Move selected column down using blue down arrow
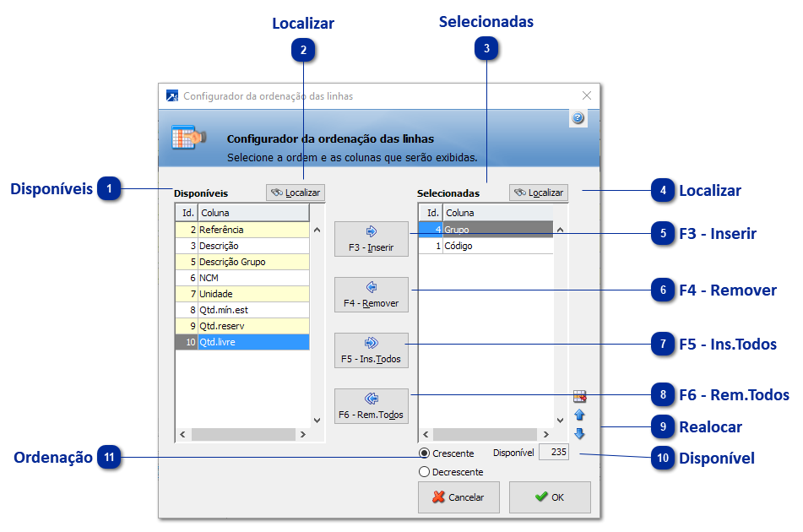The image size is (803, 532). [x=580, y=434]
